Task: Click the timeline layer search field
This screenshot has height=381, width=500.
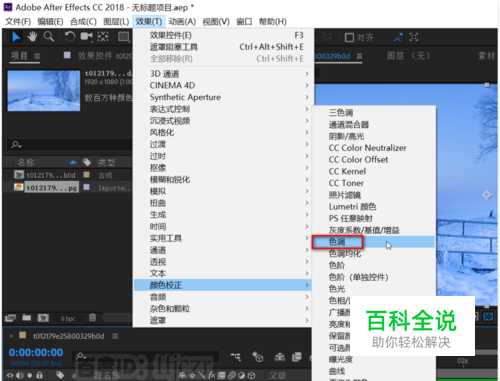Action: (146, 357)
